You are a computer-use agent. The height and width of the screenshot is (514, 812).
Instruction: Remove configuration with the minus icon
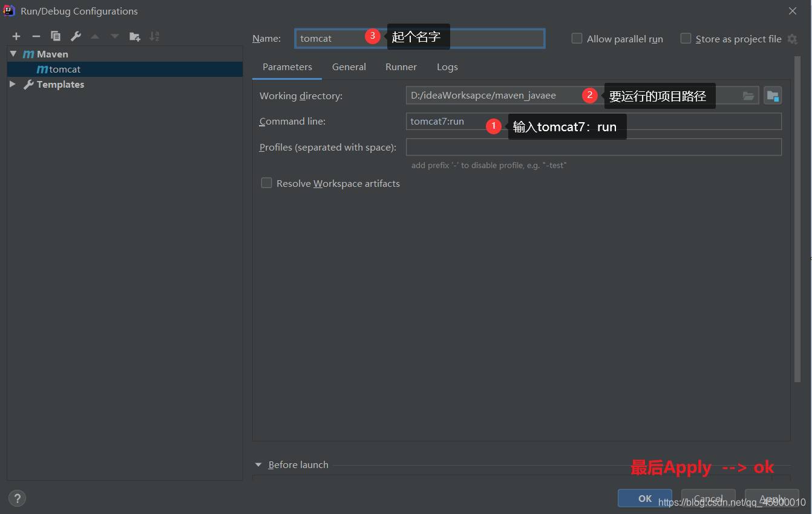pyautogui.click(x=36, y=36)
